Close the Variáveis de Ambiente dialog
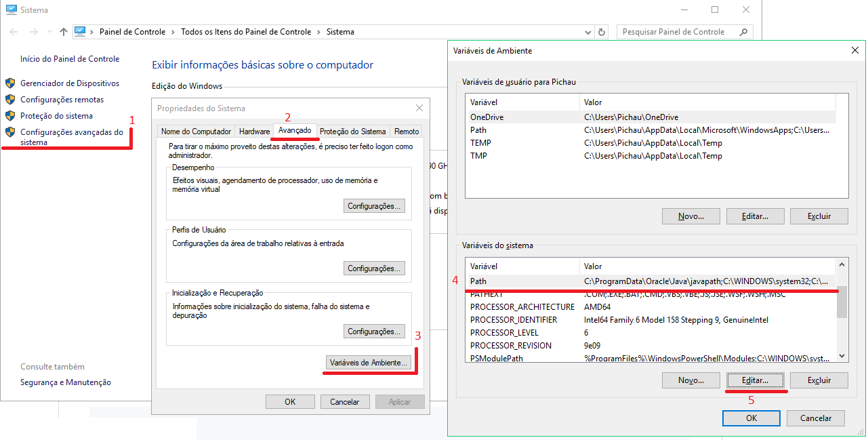This screenshot has width=868, height=440. point(854,51)
